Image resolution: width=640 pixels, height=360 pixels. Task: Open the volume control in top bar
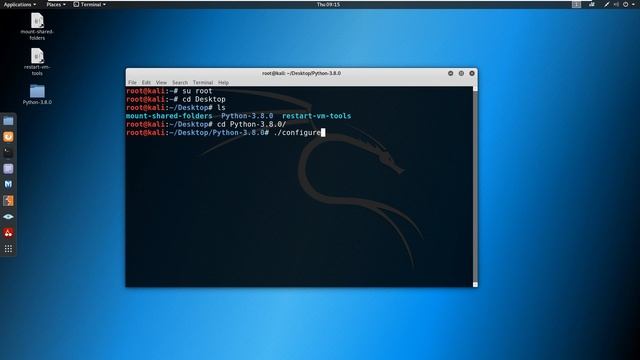click(616, 4)
